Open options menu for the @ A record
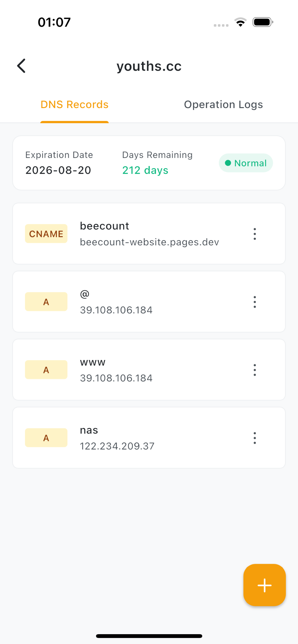 click(255, 301)
